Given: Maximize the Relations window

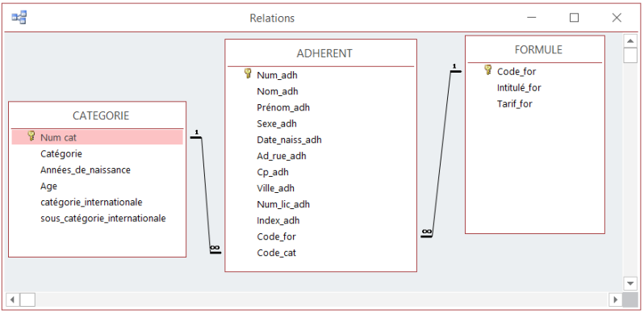Looking at the screenshot, I should click(574, 18).
